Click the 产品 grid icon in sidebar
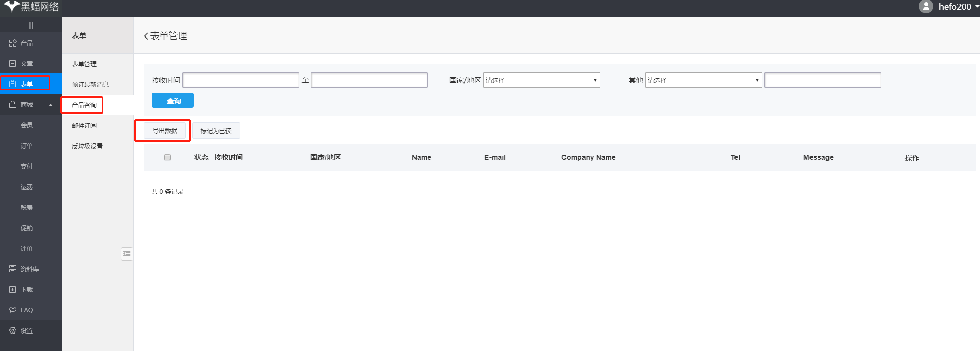 13,43
